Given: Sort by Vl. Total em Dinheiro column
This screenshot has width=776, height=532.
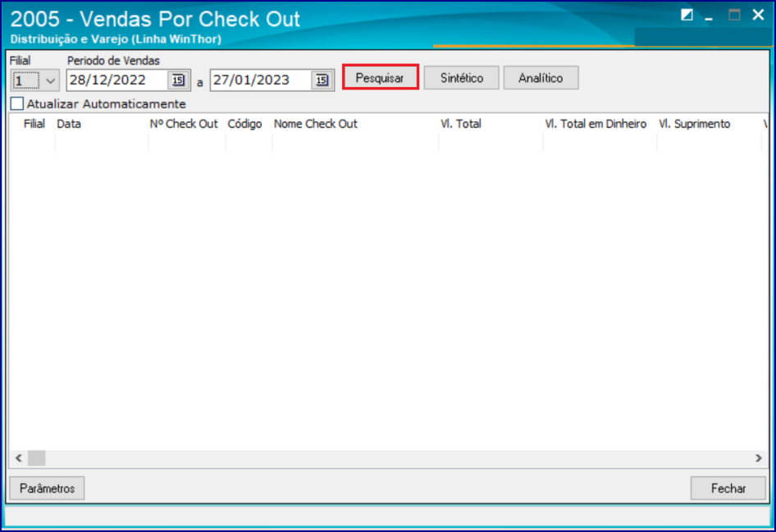Looking at the screenshot, I should coord(600,124).
